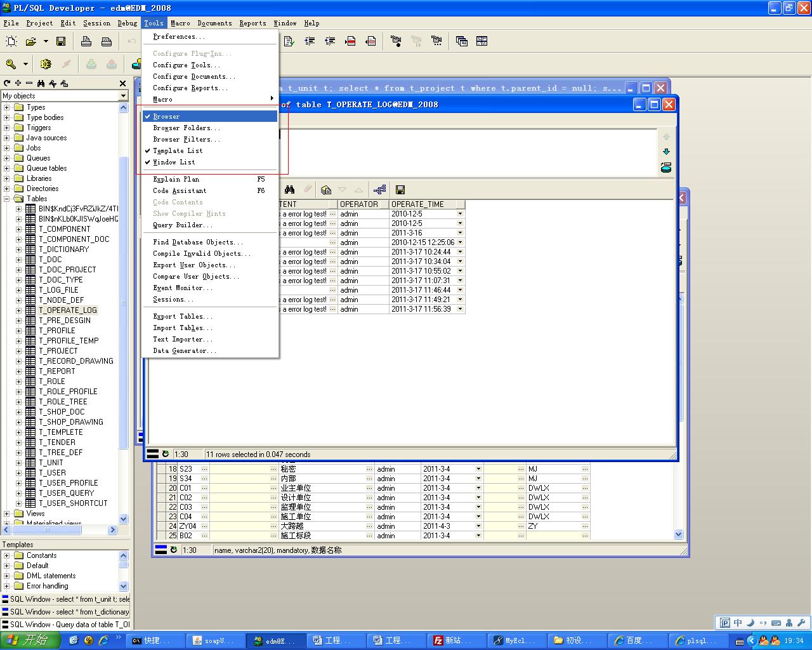Click the Print icon in main toolbar
812x650 pixels.
[86, 41]
